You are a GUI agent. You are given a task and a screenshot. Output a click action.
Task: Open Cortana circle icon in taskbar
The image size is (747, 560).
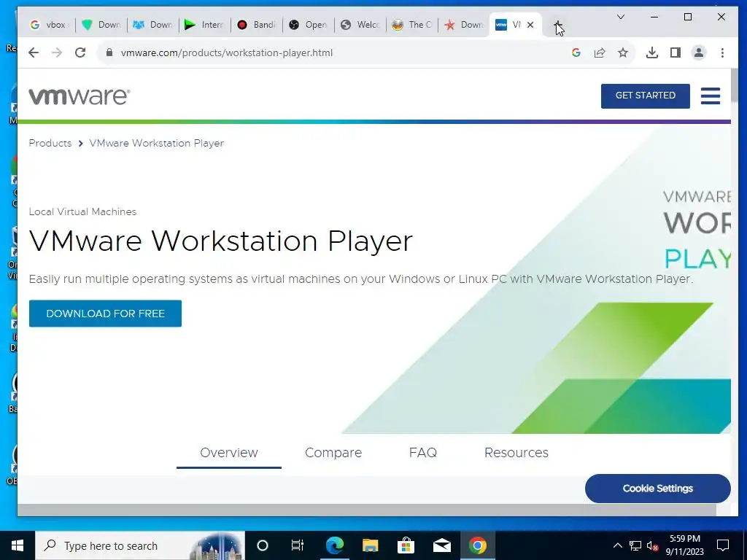tap(263, 545)
